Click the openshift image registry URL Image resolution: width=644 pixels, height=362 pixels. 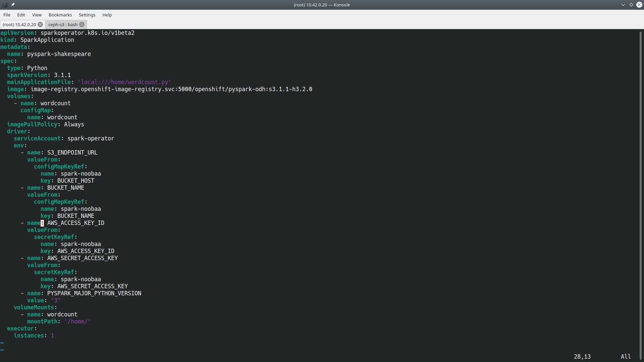click(171, 89)
